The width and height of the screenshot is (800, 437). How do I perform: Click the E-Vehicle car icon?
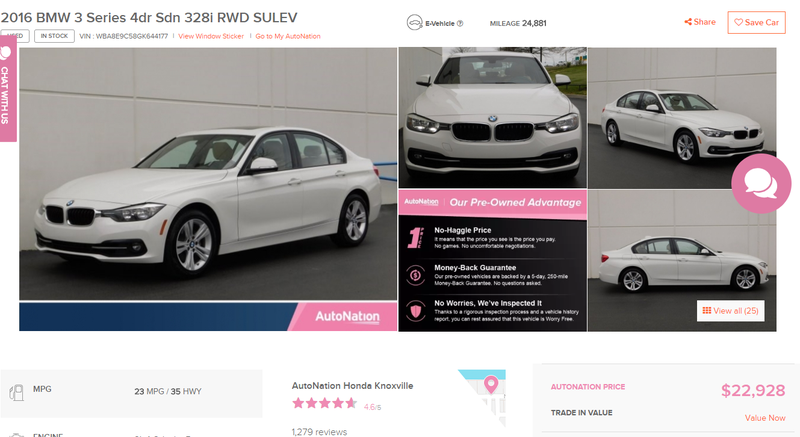[414, 23]
